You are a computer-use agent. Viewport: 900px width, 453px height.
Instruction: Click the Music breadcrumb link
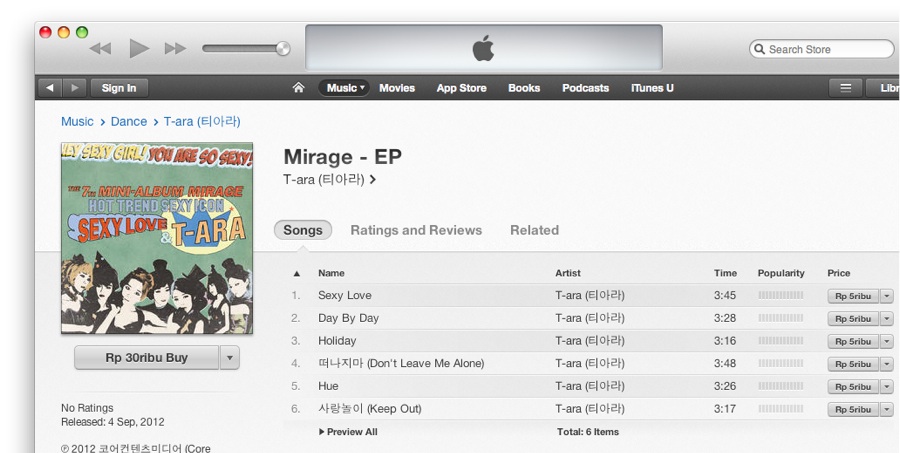coord(77,122)
